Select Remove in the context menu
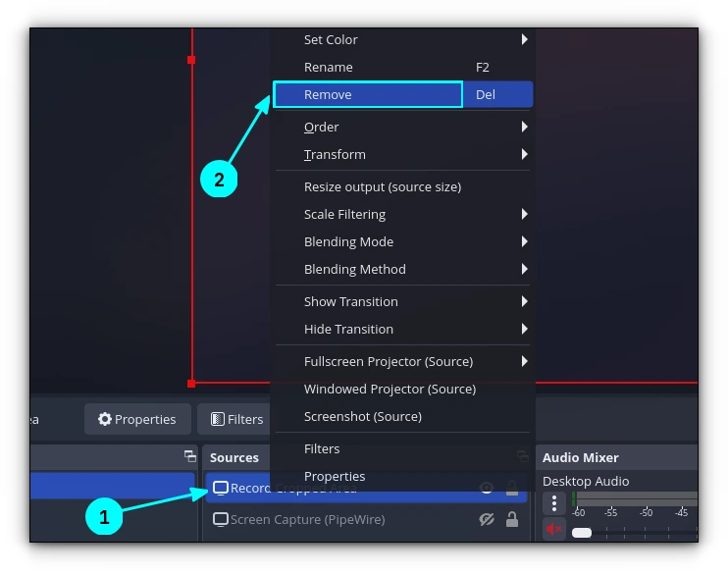728x574 pixels. [x=402, y=95]
